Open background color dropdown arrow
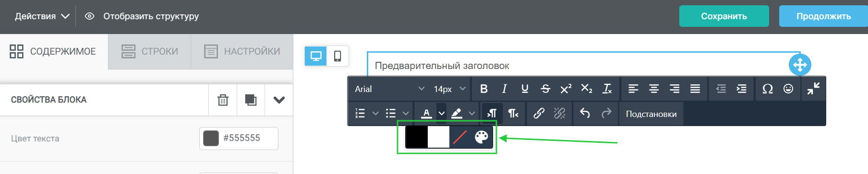868x174 pixels. tap(472, 114)
